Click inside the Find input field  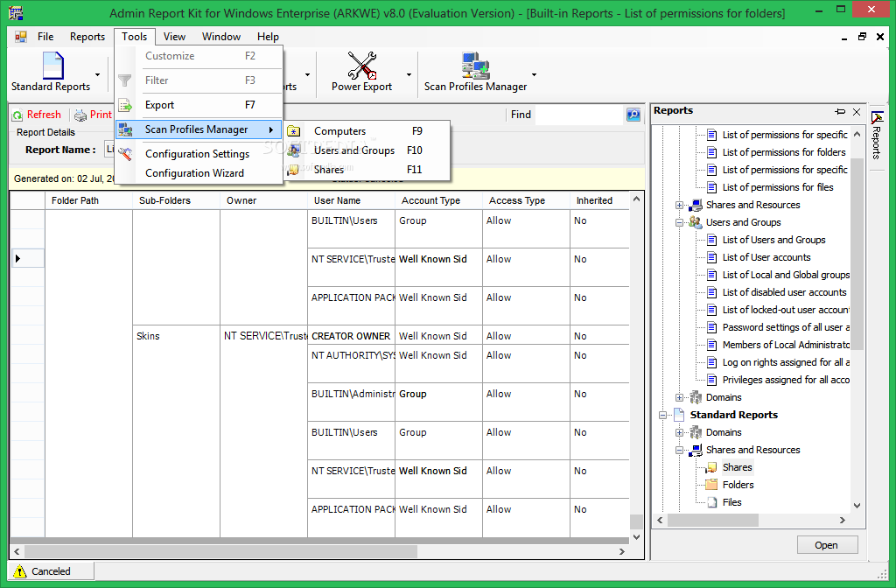tap(579, 115)
